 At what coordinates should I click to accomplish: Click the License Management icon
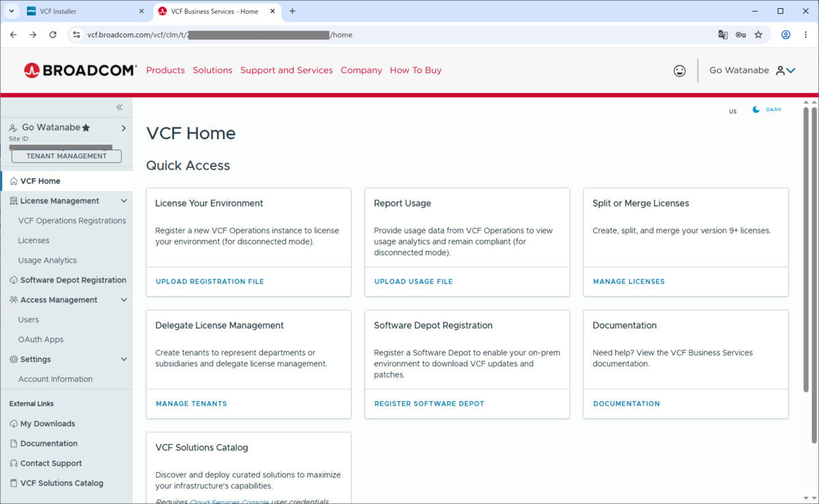click(x=14, y=201)
